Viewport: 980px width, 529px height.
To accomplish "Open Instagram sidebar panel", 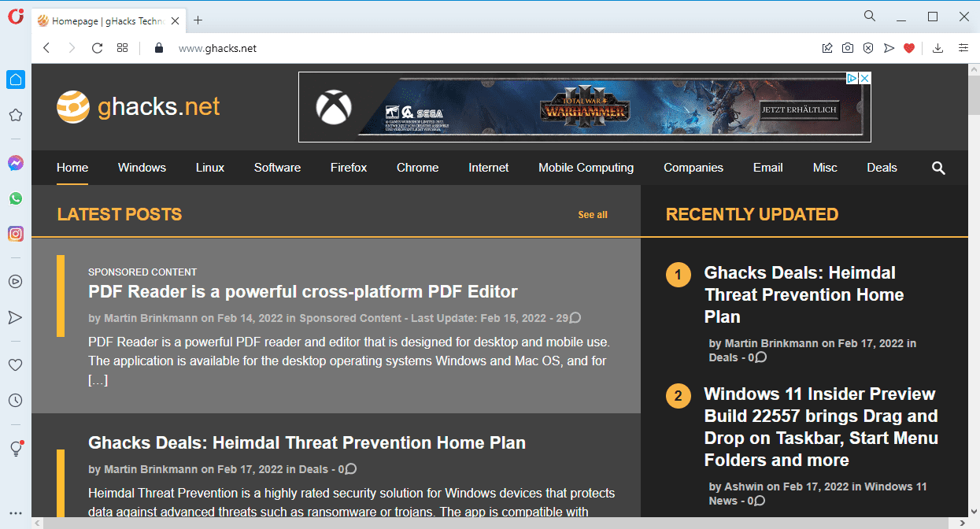I will click(15, 234).
